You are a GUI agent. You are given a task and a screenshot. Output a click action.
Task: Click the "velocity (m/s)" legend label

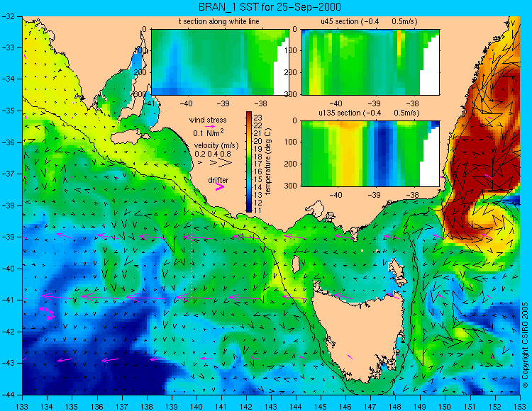(x=216, y=145)
